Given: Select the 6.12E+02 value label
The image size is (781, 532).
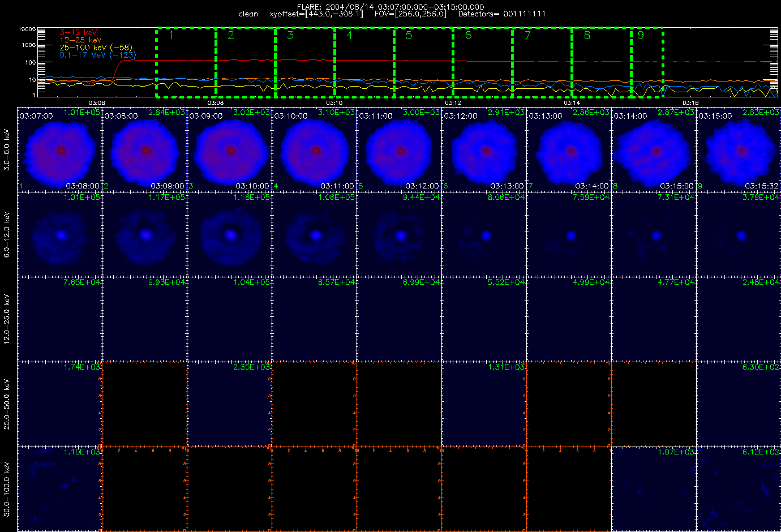Looking at the screenshot, I should tap(761, 452).
